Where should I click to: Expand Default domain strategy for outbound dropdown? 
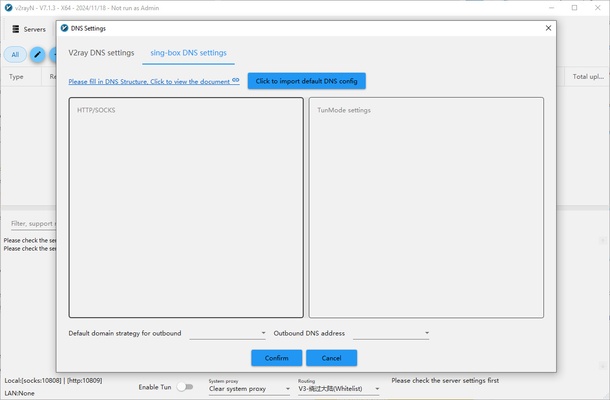228,333
